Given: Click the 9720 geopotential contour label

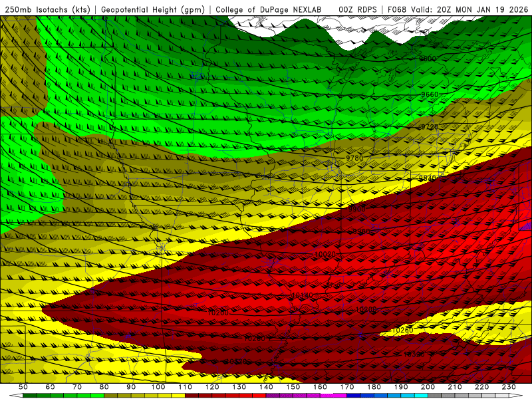Looking at the screenshot, I should [x=430, y=126].
